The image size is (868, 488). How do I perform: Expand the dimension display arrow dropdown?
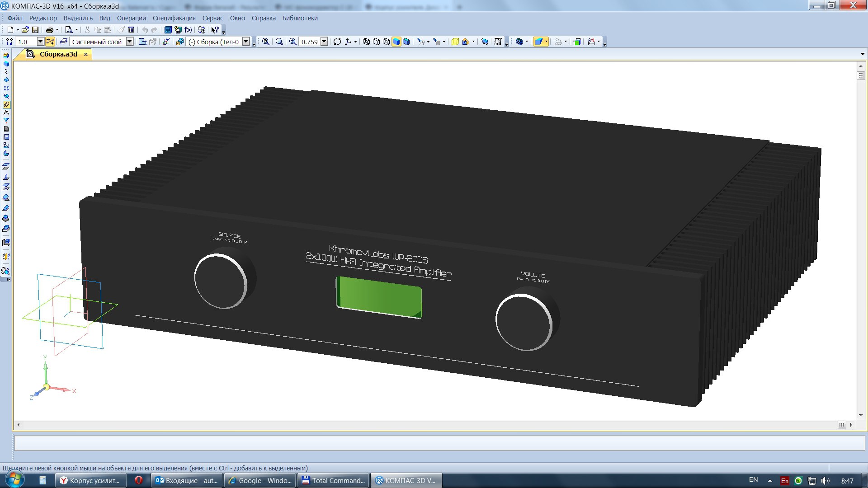click(599, 42)
